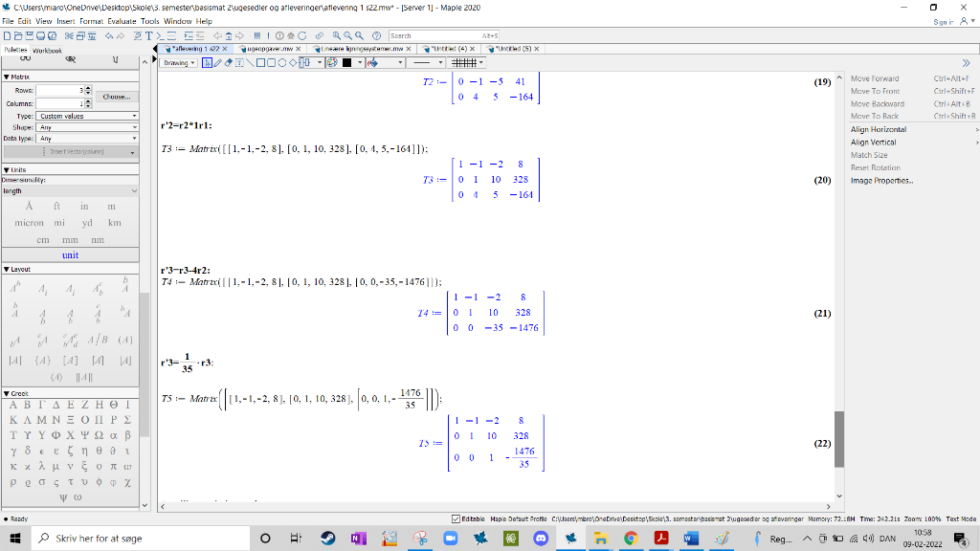Select the diamond drawing tool

[x=293, y=63]
